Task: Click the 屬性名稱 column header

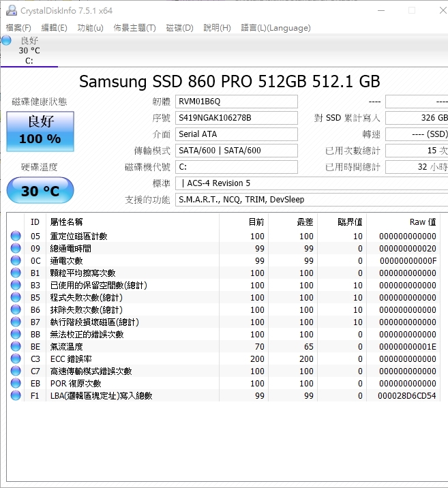Action: tap(132, 222)
